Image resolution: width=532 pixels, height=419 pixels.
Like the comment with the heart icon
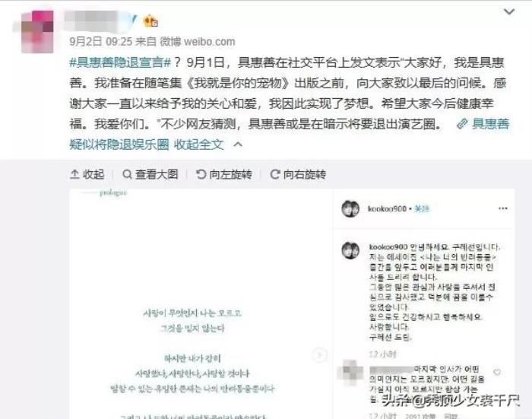click(497, 372)
